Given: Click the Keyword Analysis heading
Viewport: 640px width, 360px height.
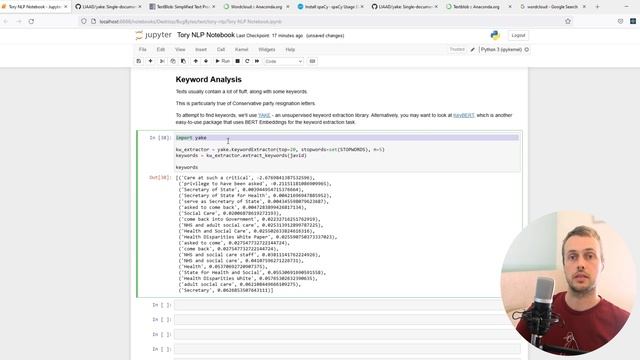Looking at the screenshot, I should pos(209,80).
